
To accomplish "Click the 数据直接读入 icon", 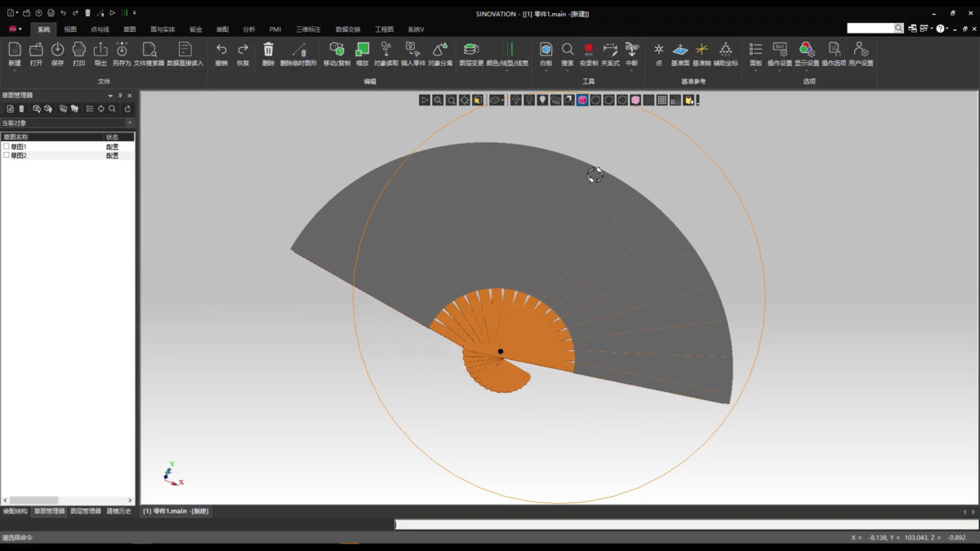I will (x=185, y=51).
